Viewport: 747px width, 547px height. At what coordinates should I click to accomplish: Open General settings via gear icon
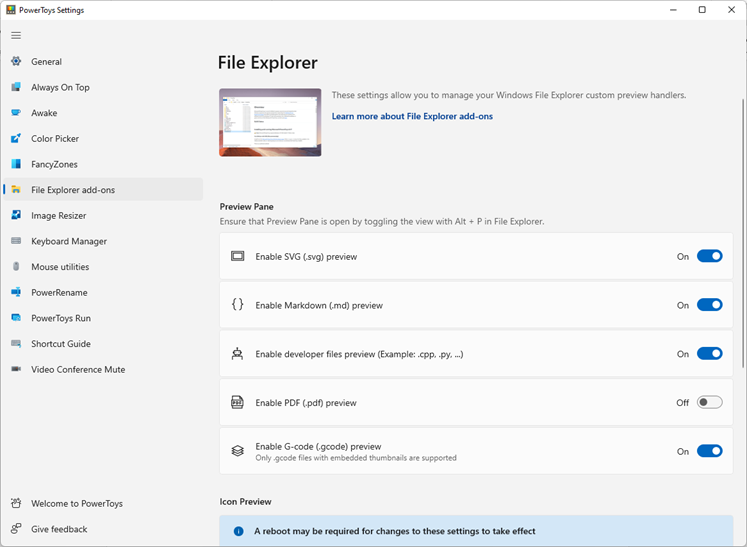point(16,62)
